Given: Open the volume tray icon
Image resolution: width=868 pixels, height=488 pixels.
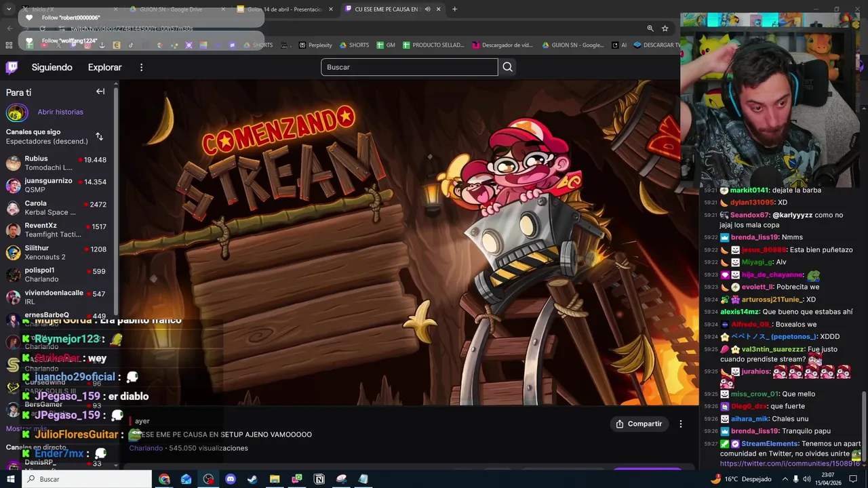Looking at the screenshot, I should point(808,479).
